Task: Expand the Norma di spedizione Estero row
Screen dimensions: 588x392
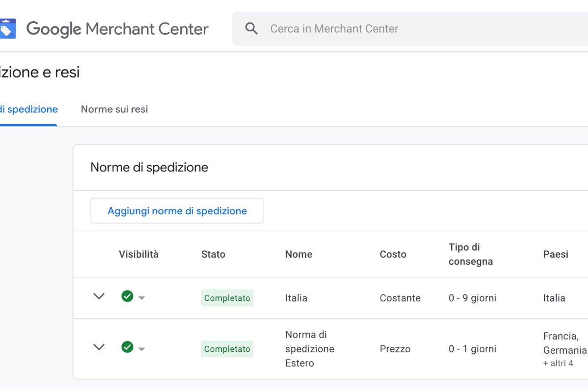Action: point(99,347)
